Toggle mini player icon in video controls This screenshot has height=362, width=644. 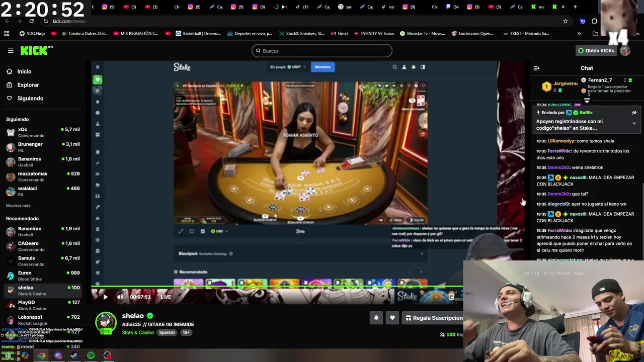click(451, 297)
